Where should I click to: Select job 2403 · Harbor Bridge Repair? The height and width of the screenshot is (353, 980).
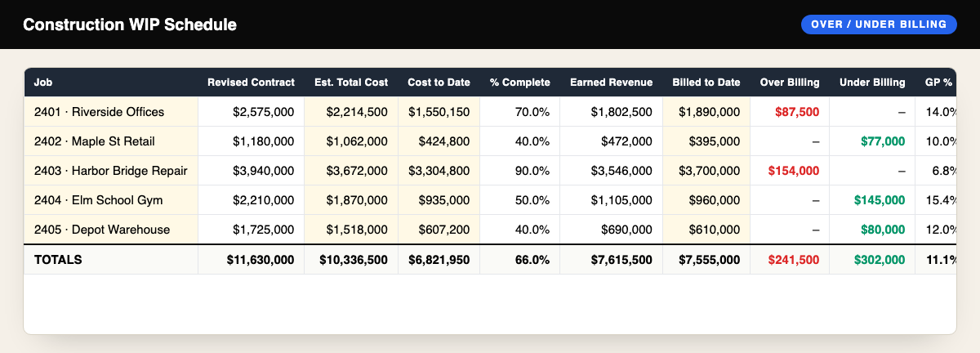[x=111, y=171]
